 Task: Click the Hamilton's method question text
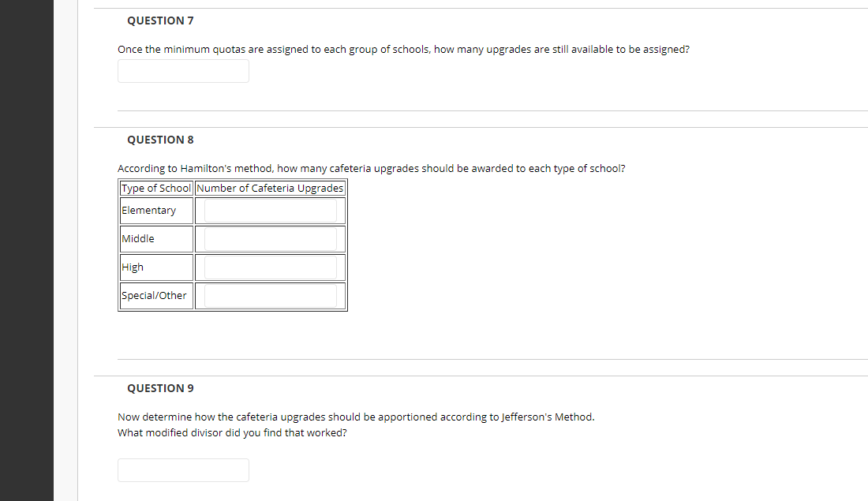(372, 168)
